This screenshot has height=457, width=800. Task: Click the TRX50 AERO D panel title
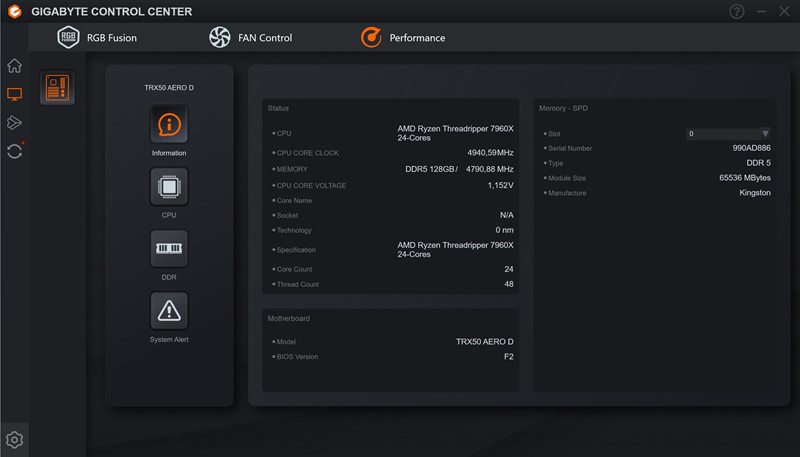coord(169,88)
